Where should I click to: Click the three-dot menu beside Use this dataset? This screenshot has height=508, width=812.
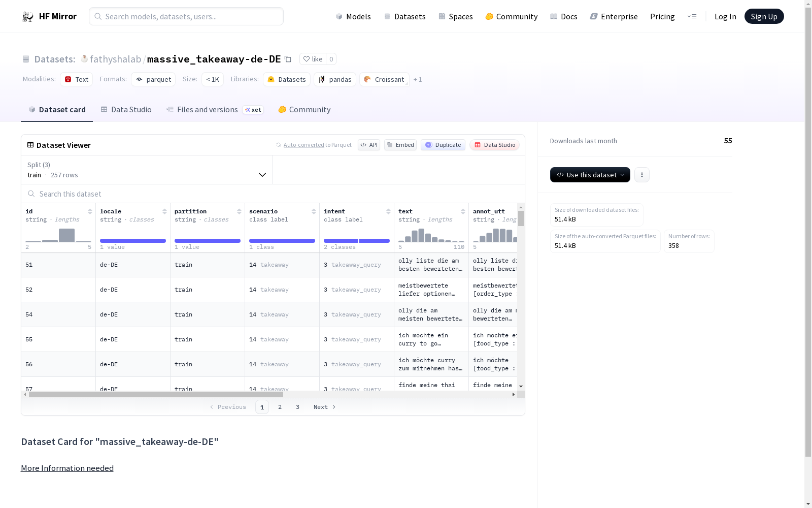pos(642,175)
